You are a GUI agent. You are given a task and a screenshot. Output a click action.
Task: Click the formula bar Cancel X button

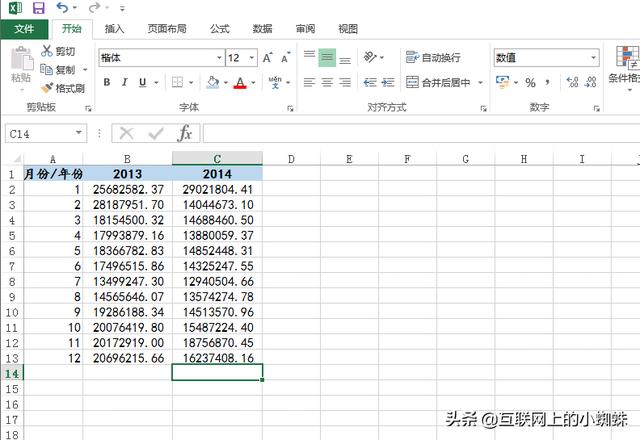[127, 133]
